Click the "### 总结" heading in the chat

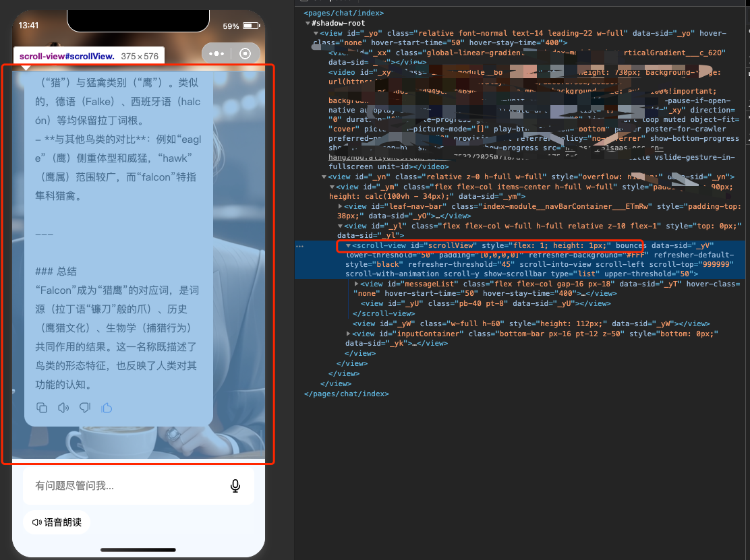coord(56,272)
